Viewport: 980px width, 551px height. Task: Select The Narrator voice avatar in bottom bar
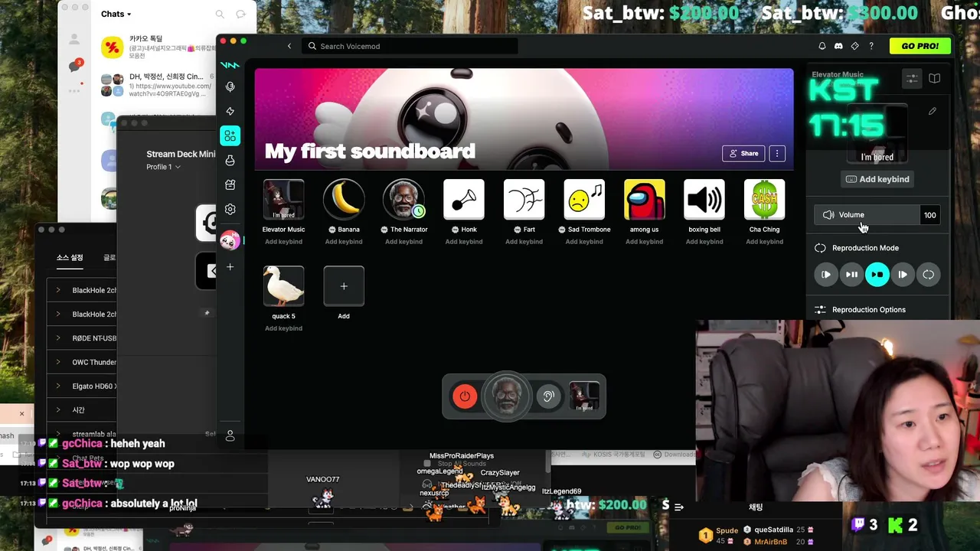[507, 396]
